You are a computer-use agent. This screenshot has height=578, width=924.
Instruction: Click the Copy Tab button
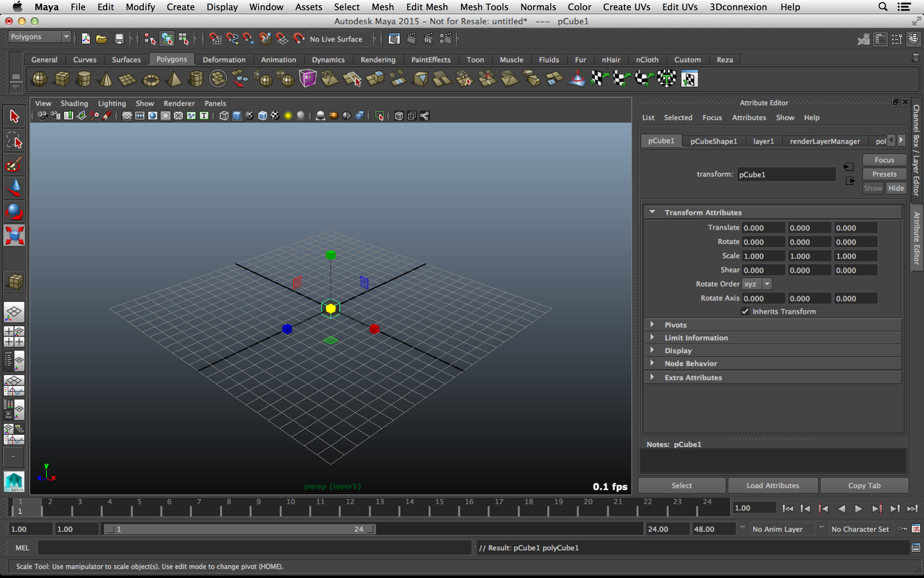(864, 485)
